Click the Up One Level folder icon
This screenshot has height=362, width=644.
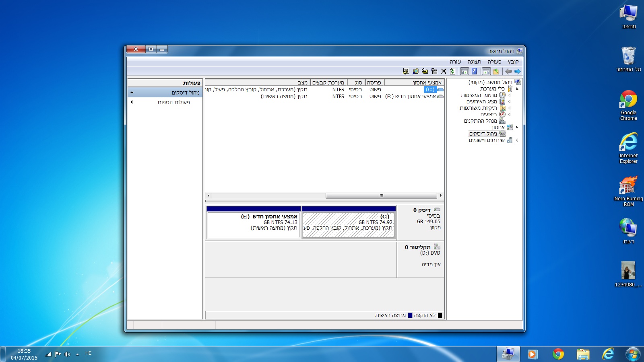[x=496, y=72]
